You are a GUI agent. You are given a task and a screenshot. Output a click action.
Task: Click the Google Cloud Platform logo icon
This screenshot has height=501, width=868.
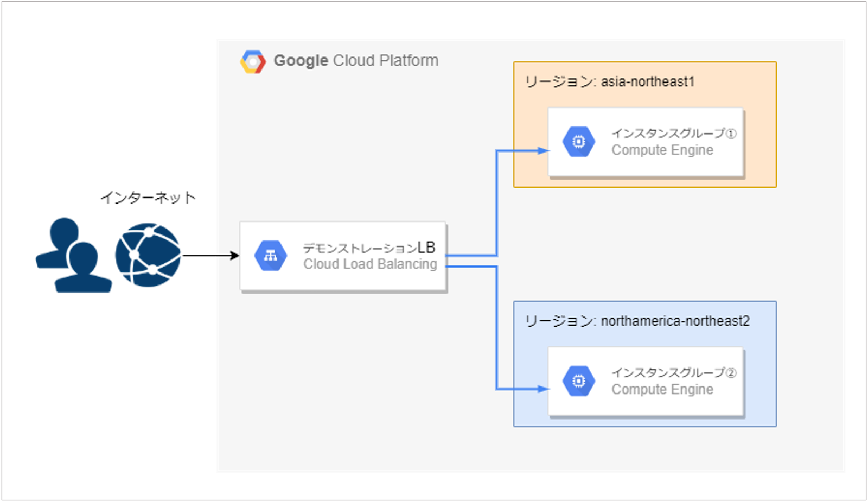pos(253,61)
